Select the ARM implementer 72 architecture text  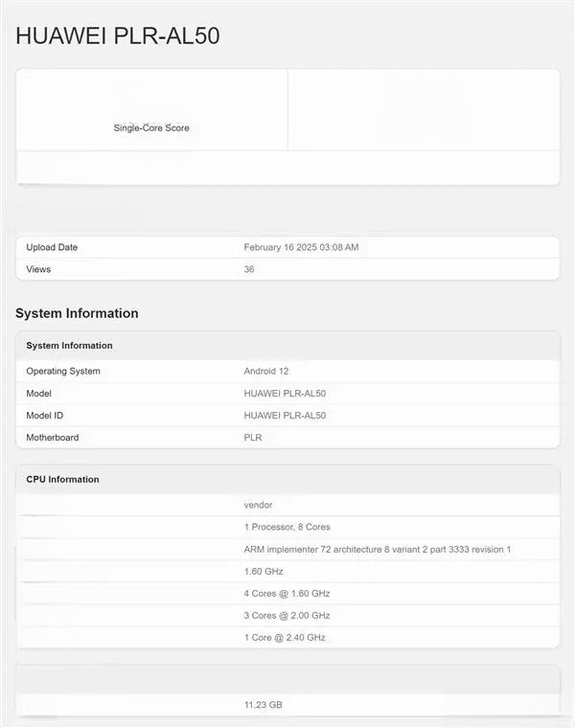point(378,549)
